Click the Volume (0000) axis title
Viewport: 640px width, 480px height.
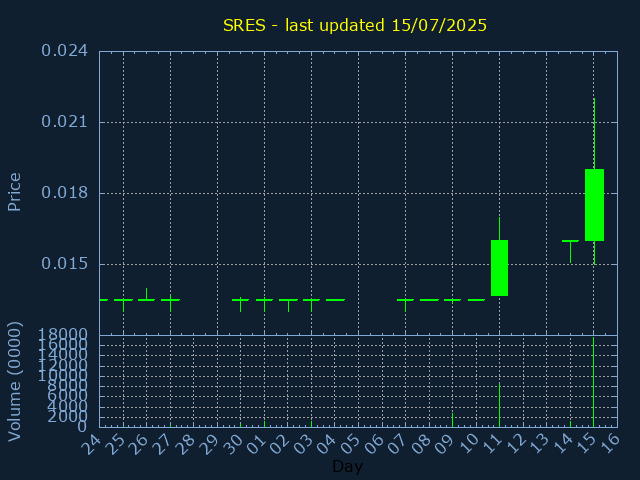click(x=14, y=382)
